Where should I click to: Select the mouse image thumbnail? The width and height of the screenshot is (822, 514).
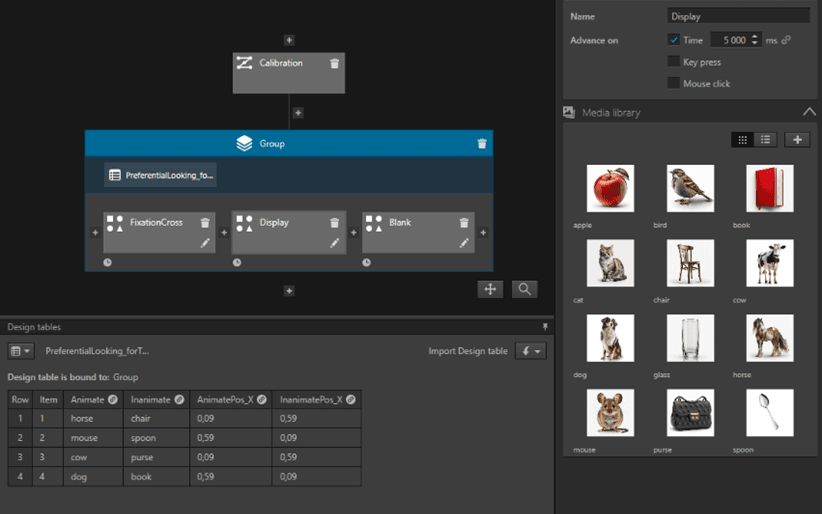(610, 413)
